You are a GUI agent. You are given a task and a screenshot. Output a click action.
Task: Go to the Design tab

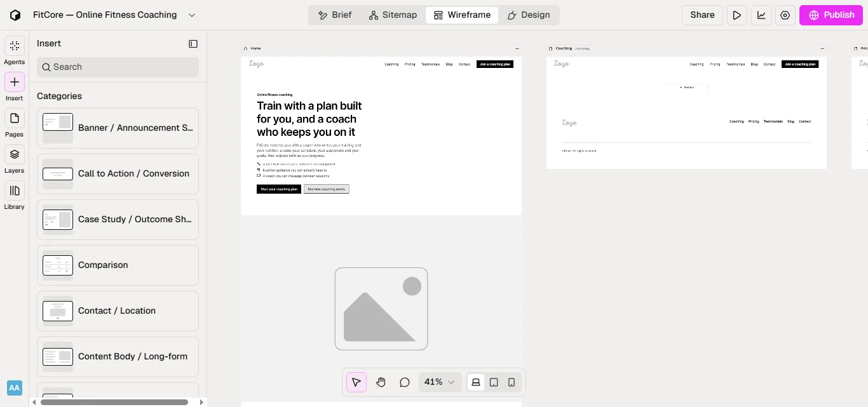pos(529,15)
